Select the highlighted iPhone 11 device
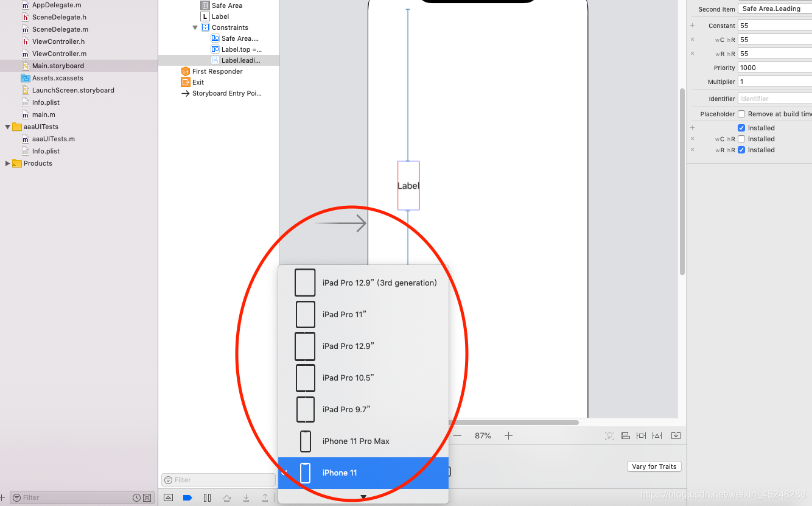The image size is (812, 506). 363,473
